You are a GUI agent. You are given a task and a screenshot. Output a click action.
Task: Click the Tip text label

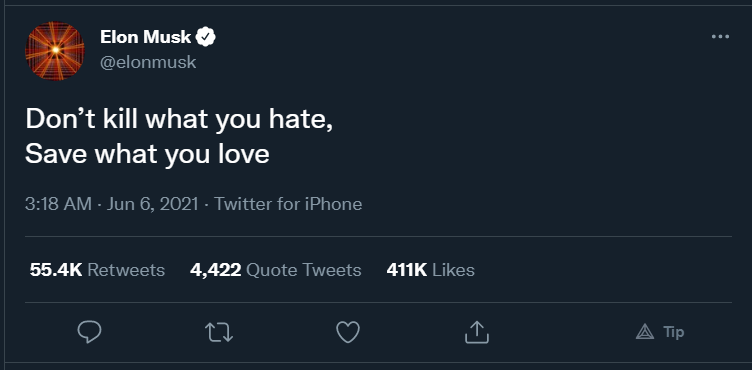tap(673, 332)
